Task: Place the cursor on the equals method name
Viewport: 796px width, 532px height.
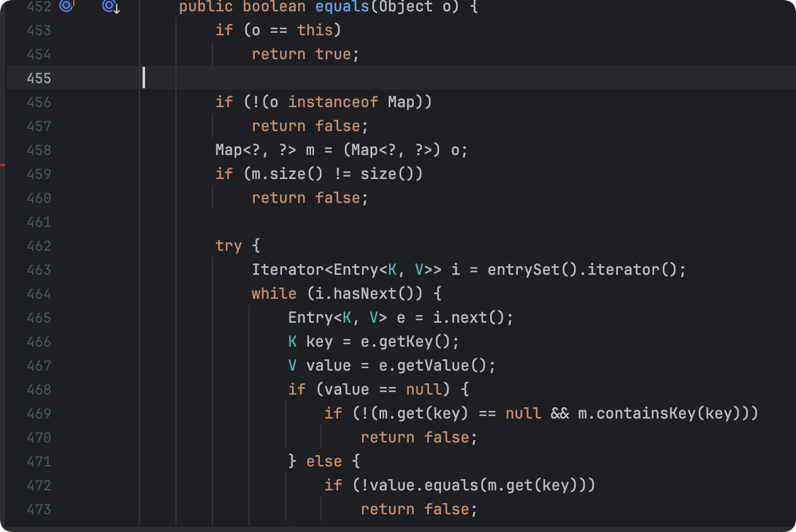Action: click(342, 7)
